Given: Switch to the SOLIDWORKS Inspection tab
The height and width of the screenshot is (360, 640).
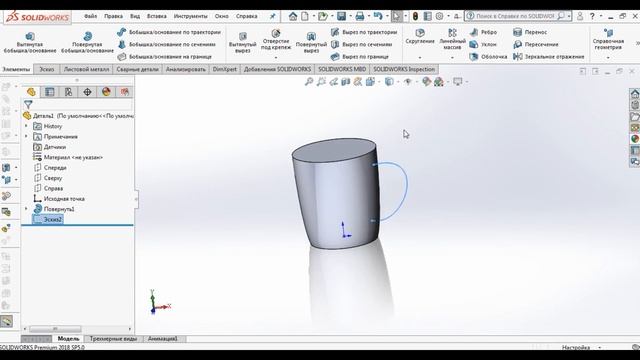Looking at the screenshot, I should pyautogui.click(x=404, y=69).
